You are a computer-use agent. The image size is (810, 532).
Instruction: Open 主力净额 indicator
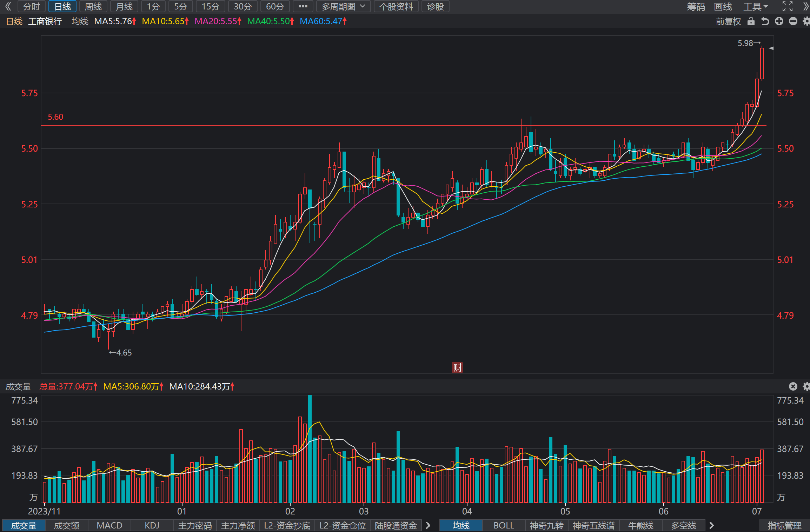tap(238, 525)
